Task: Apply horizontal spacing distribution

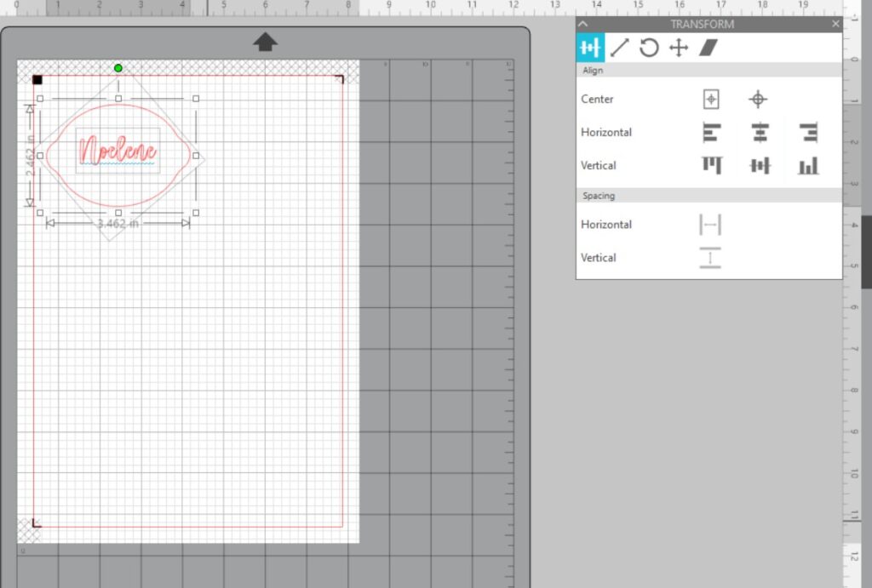Action: [x=710, y=225]
